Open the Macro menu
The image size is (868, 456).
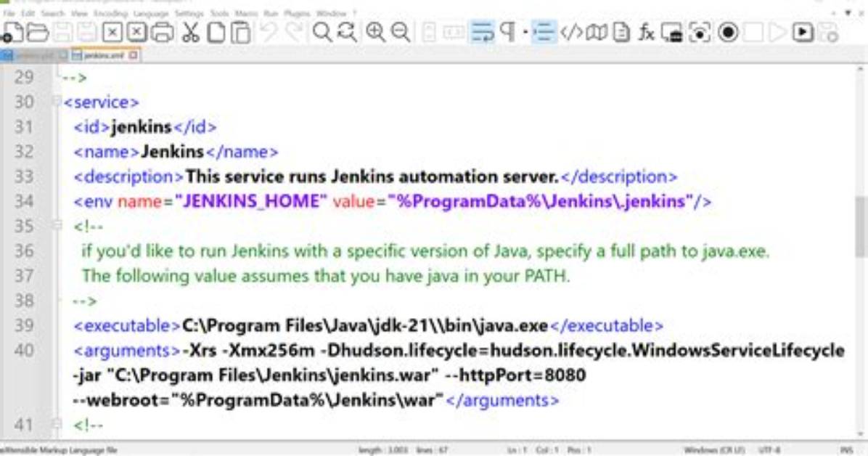click(x=246, y=13)
